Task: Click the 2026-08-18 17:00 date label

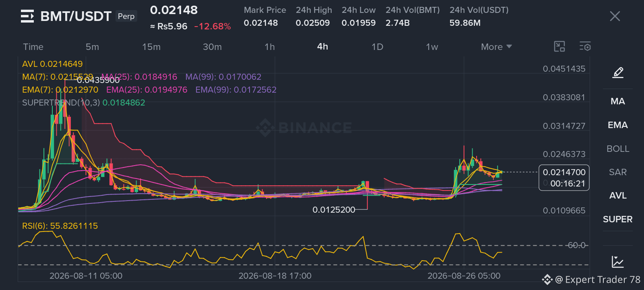Action: pos(275,276)
